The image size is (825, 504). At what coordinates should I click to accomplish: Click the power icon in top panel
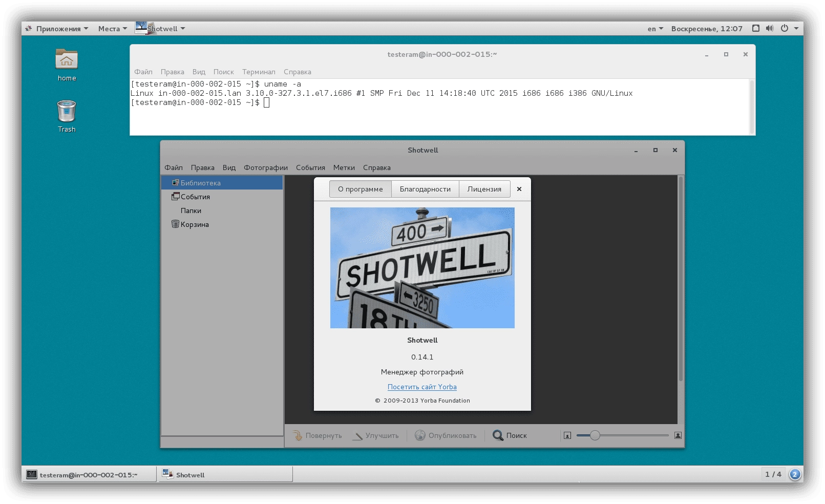[x=784, y=28]
